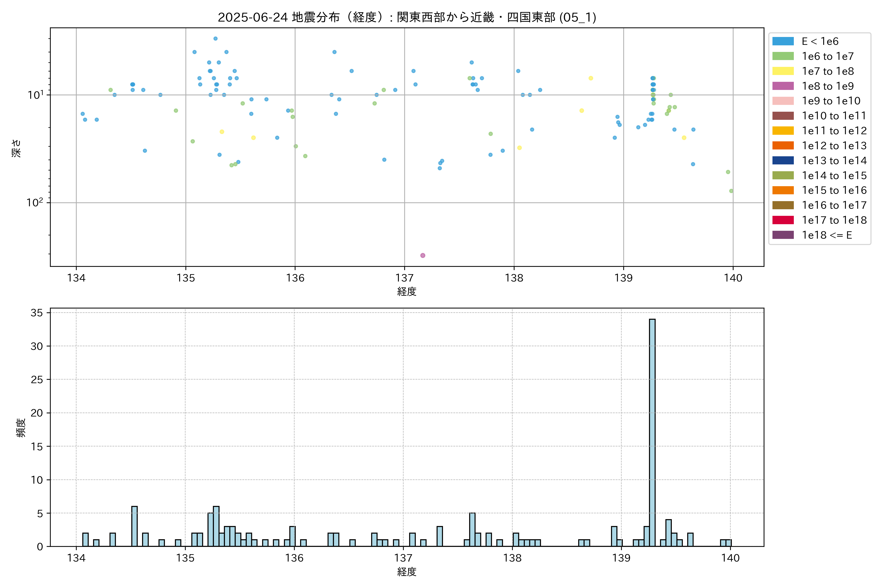Click the histogram bar of height 6 near 134.5
882x588 pixels.
[x=134, y=526]
